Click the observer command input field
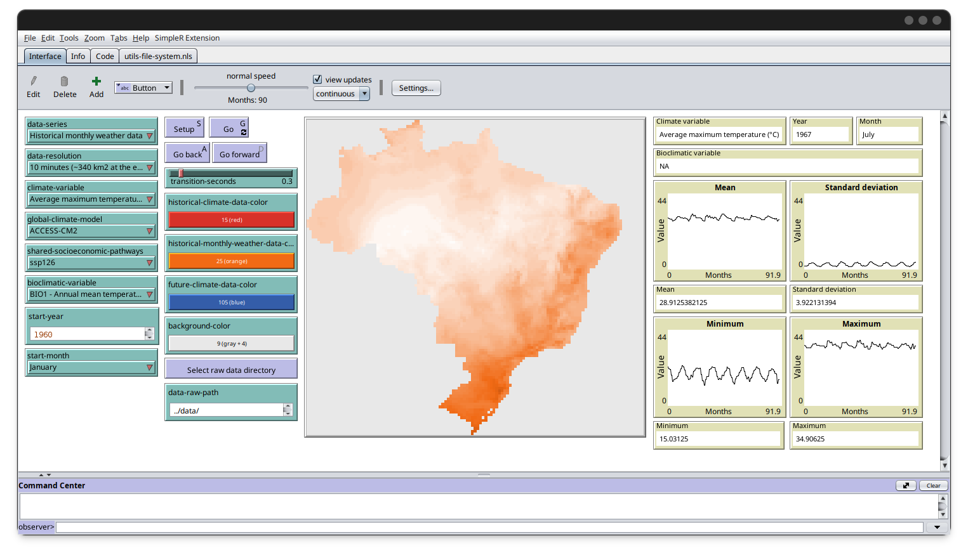Image resolution: width=968 pixels, height=560 pixels. tap(489, 527)
